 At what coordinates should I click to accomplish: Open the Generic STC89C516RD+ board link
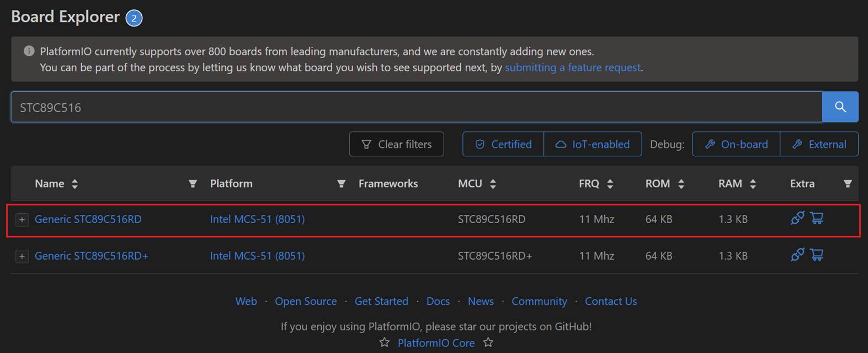[92, 256]
